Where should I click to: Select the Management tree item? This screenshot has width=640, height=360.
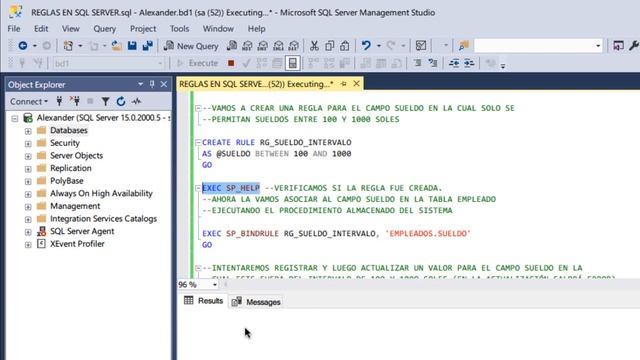(x=75, y=206)
